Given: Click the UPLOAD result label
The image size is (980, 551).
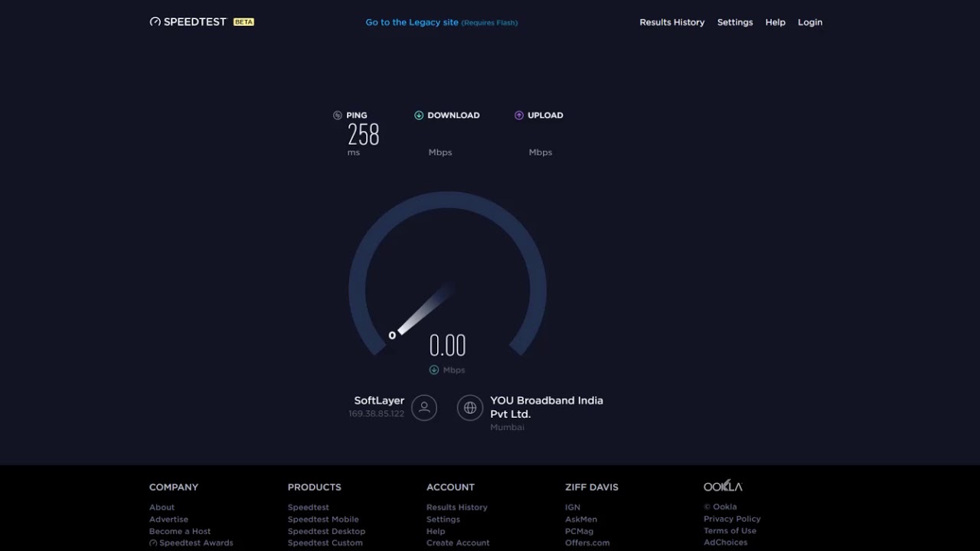Looking at the screenshot, I should click(x=545, y=115).
